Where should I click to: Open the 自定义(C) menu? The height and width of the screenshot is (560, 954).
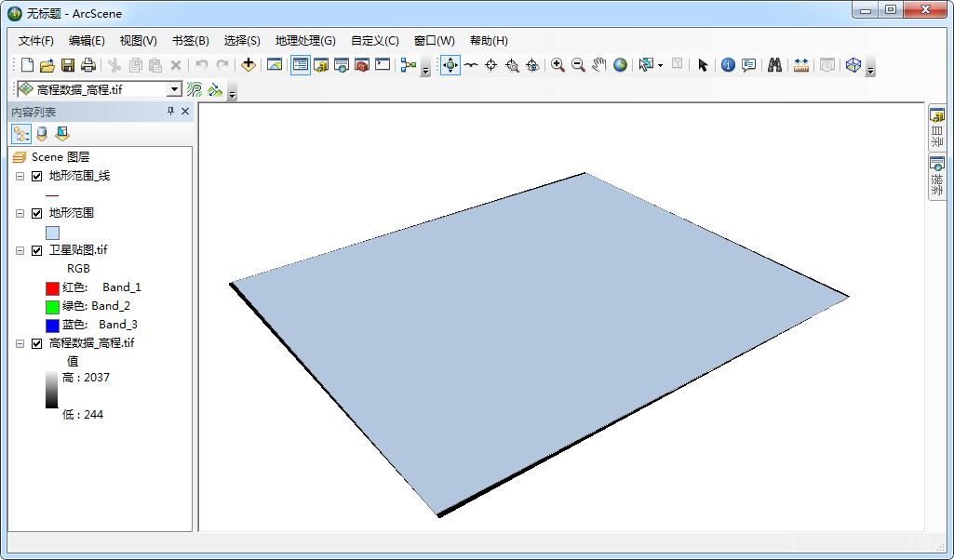pyautogui.click(x=374, y=41)
